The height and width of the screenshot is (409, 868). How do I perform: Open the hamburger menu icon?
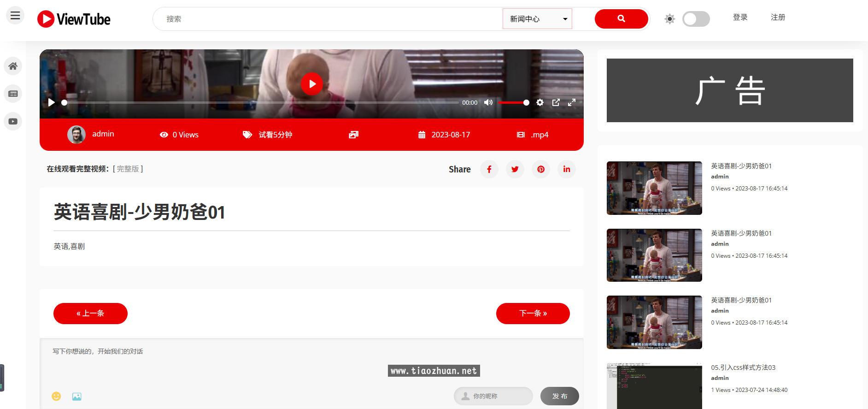point(15,16)
